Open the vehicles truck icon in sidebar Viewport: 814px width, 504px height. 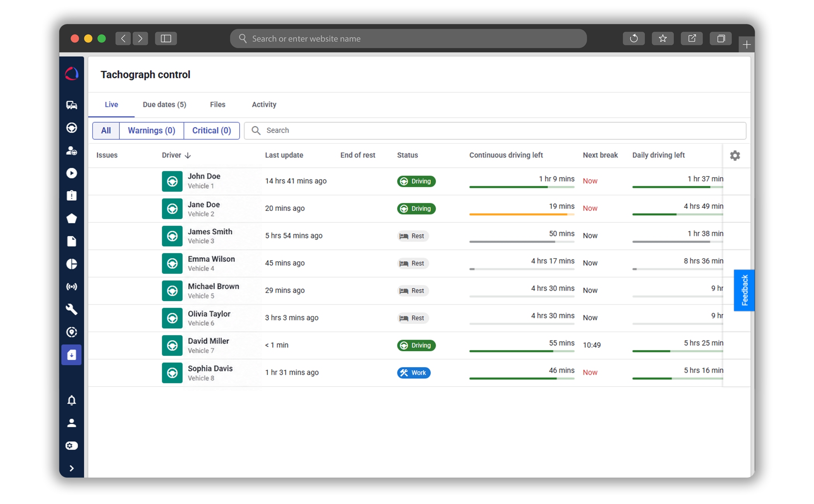(x=72, y=105)
